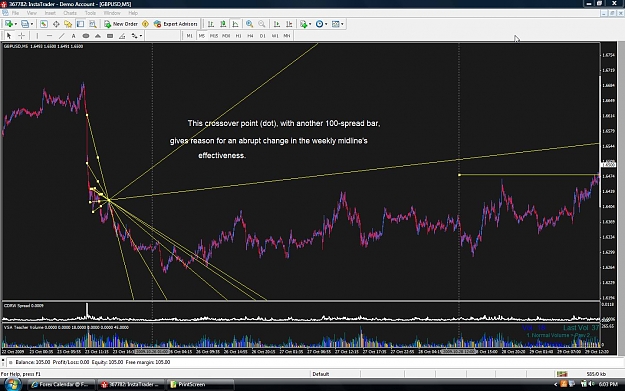Switch to M5 timeframe
Viewport: 625px width, 391px height.
[202, 36]
